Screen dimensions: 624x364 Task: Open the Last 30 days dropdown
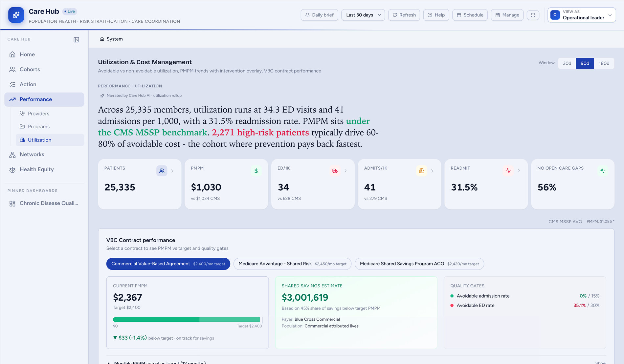pos(363,15)
